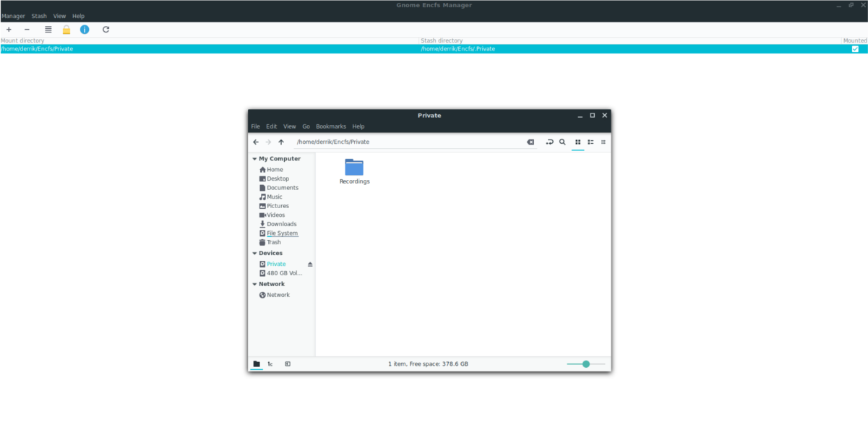Adjust the icon zoom slider
Viewport: 868px width, 443px height.
tap(586, 364)
